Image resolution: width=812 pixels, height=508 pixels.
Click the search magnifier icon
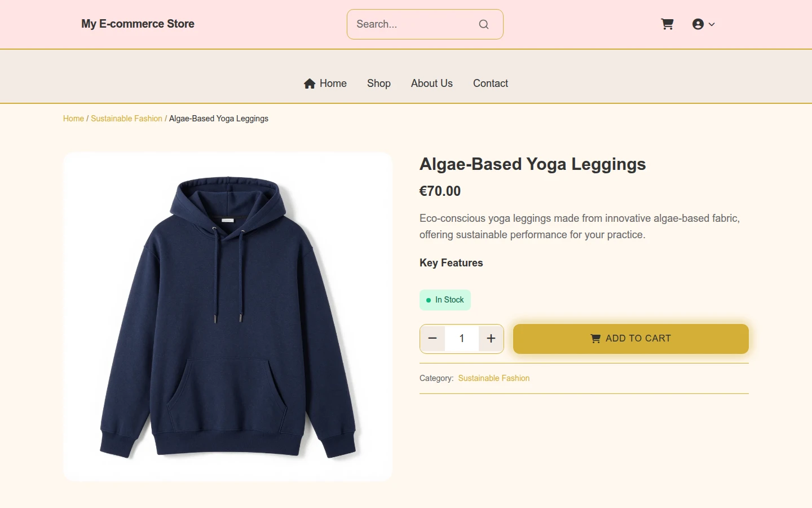coord(484,24)
